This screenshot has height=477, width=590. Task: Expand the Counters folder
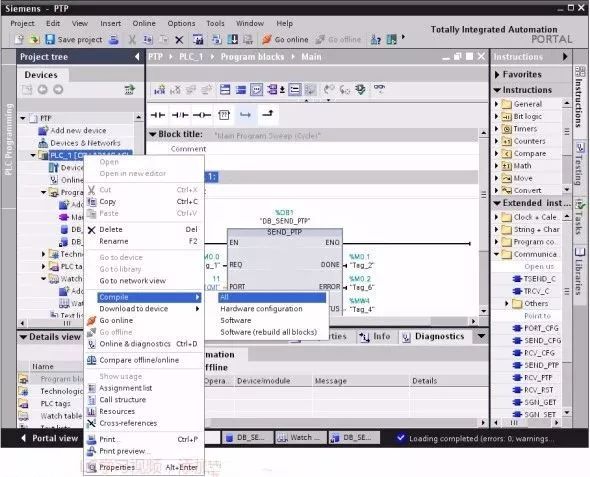coord(496,141)
